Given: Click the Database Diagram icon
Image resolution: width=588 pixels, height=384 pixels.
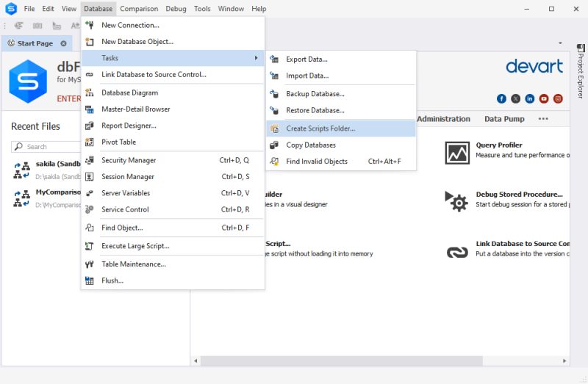Looking at the screenshot, I should [x=89, y=93].
